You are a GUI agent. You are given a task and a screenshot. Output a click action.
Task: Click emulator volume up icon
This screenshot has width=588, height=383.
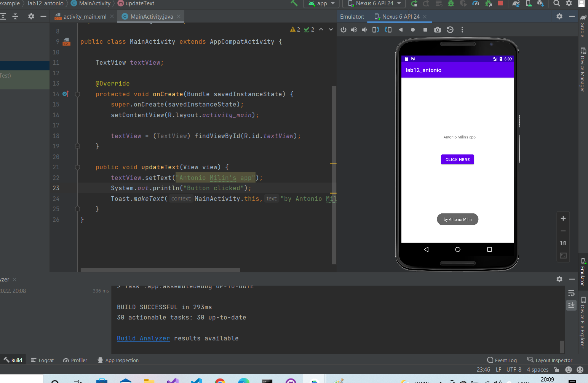(354, 30)
